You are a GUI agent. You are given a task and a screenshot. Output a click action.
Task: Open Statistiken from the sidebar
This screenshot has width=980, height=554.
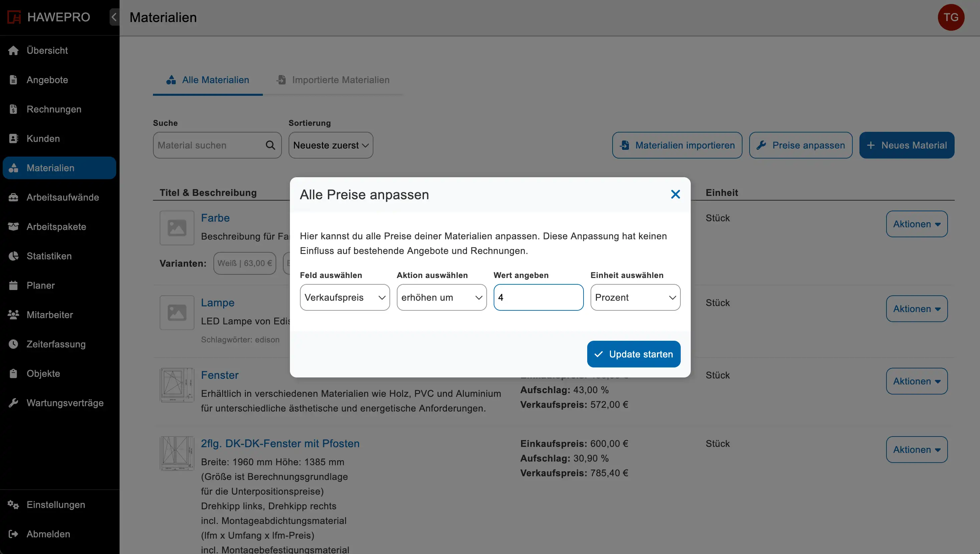(49, 256)
